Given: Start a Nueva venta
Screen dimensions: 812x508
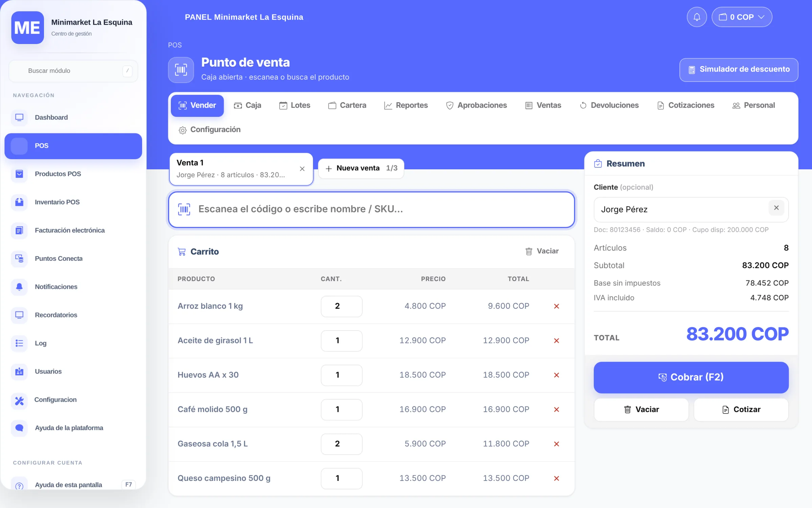Looking at the screenshot, I should point(361,168).
